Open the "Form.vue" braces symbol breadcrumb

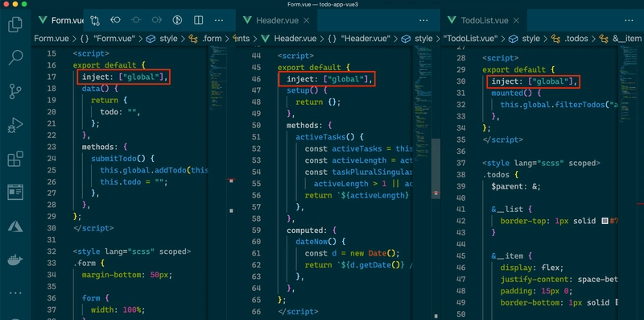click(x=109, y=39)
